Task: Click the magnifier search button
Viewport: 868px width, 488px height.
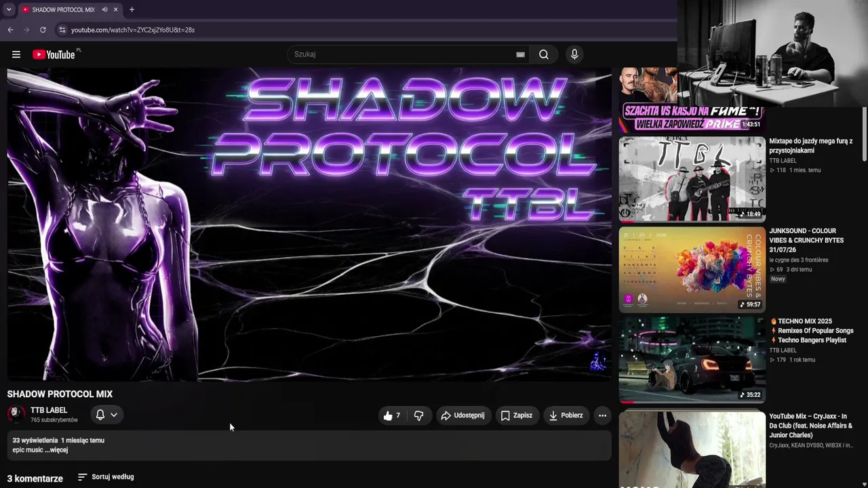Action: tap(544, 55)
